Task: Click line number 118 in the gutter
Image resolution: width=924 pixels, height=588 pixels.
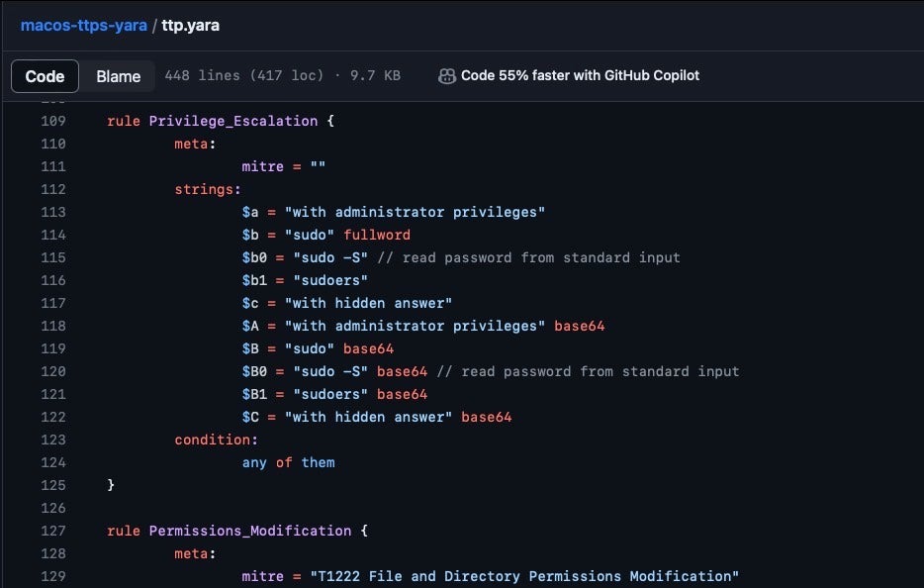Action: (x=53, y=326)
